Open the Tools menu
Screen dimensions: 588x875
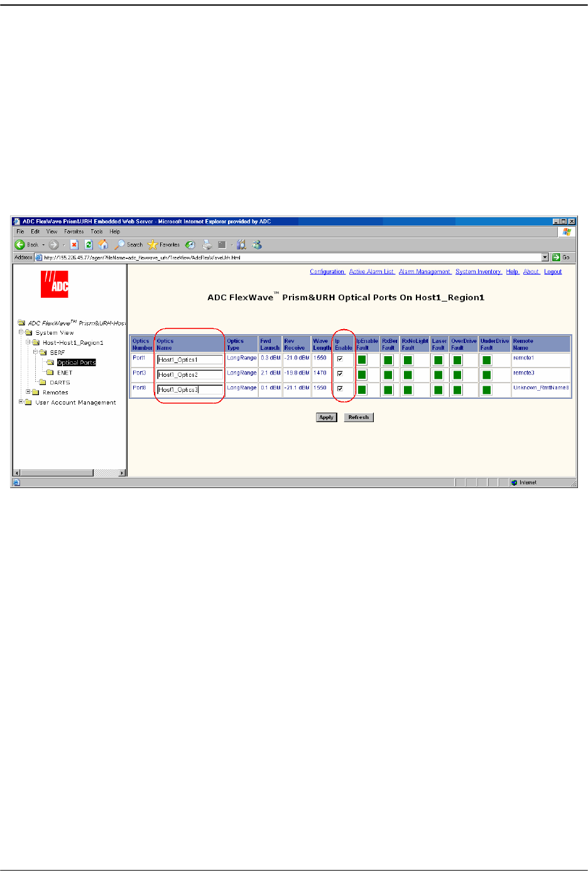(96, 232)
